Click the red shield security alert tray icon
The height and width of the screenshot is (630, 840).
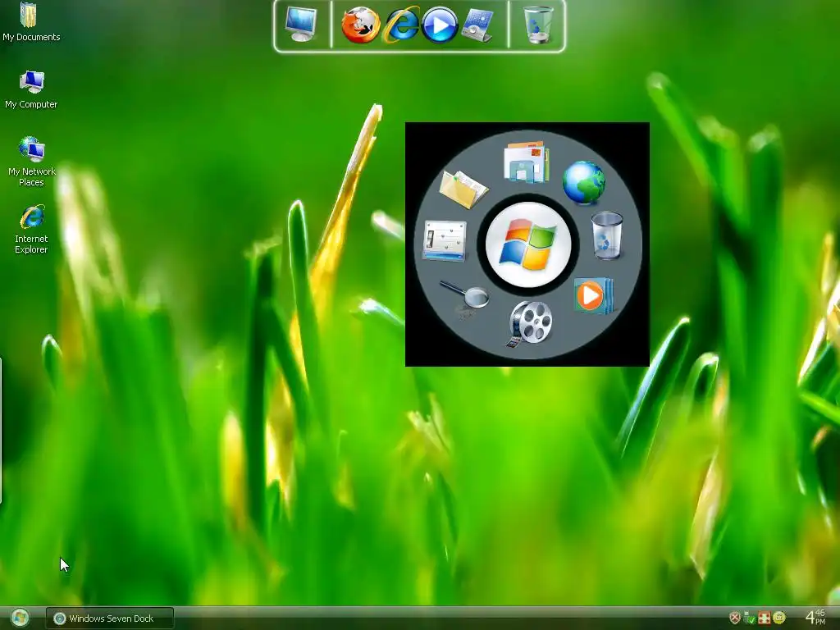pos(735,619)
